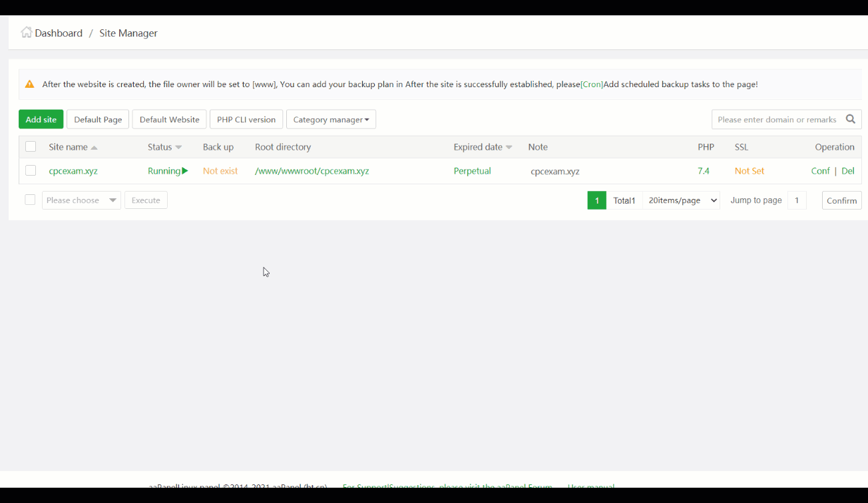The width and height of the screenshot is (868, 503).
Task: Edit the cpcexam.xyz note field
Action: (x=555, y=171)
